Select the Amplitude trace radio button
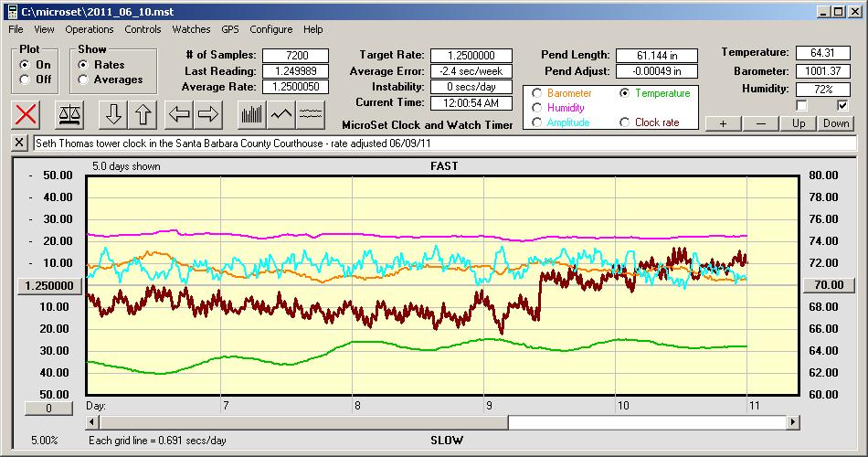Screen dimensions: 868x457 (x=536, y=122)
